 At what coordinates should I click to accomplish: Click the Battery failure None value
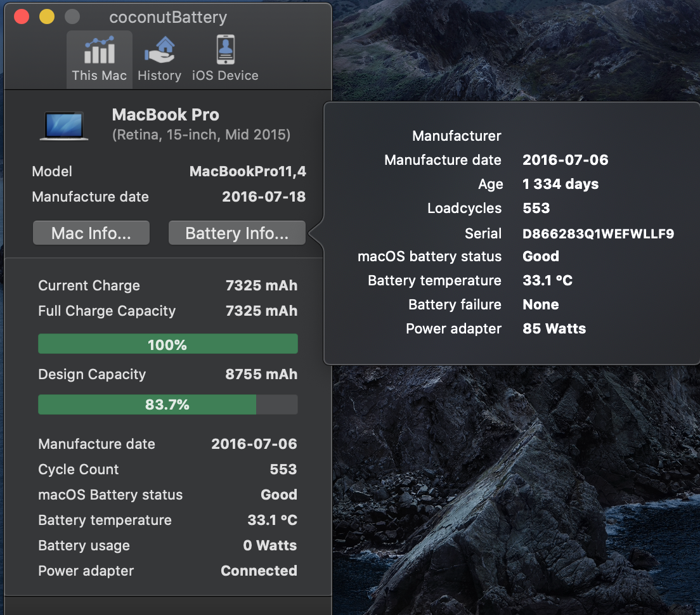(x=541, y=304)
